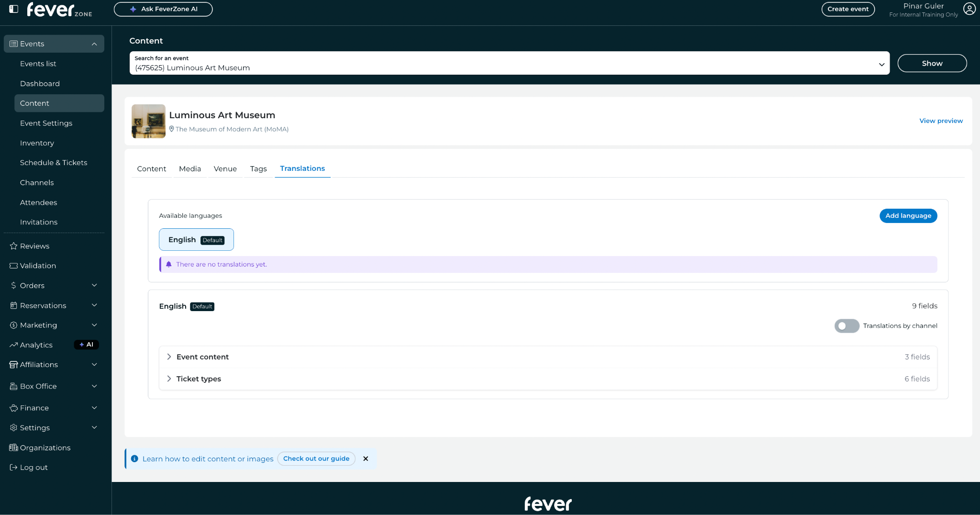
Task: Click the Luminous Art Museum thumbnail
Action: pos(148,121)
